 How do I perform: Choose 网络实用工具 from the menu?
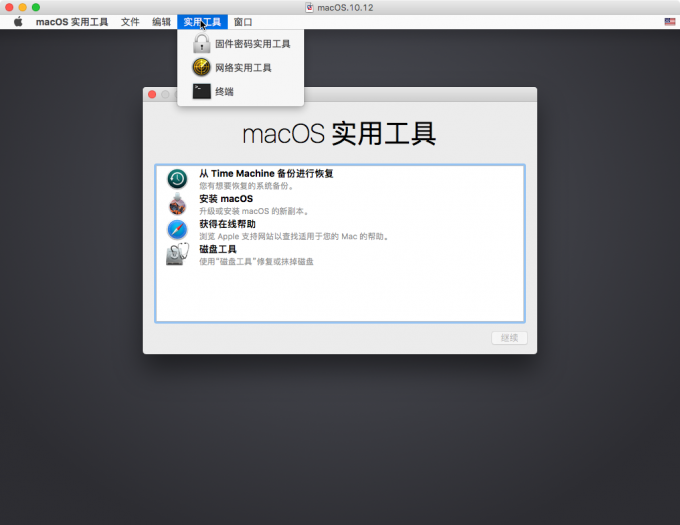coord(241,67)
